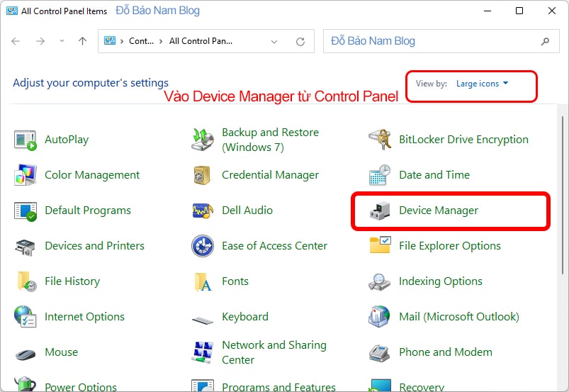This screenshot has width=569, height=392.
Task: Open the Ease of Access Center icon
Action: [203, 246]
